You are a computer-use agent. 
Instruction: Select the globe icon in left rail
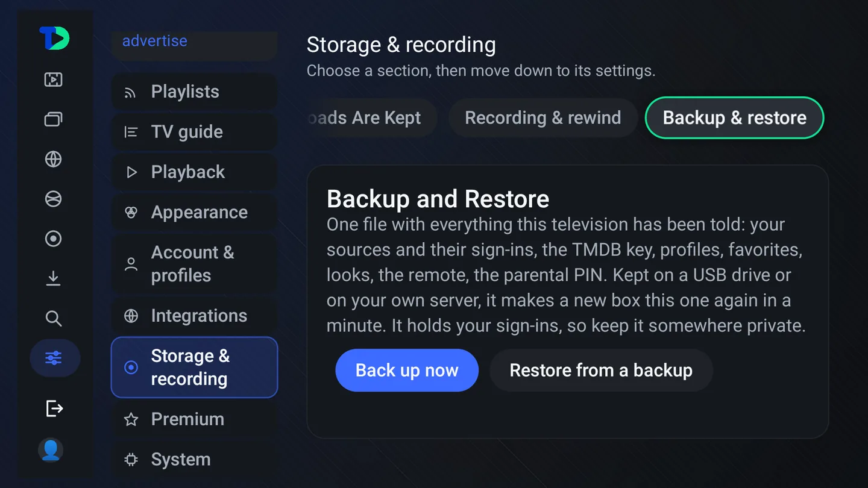tap(54, 159)
